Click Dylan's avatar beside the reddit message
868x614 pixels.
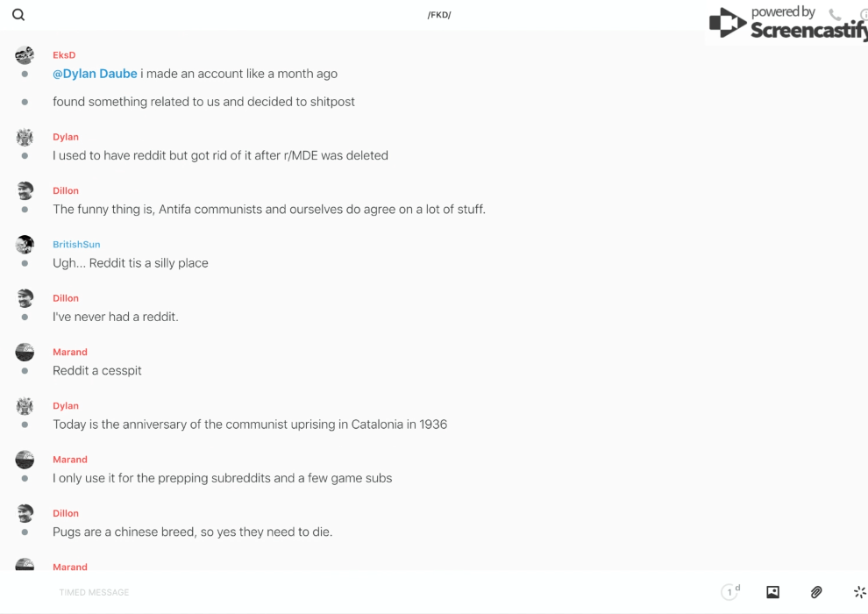25,137
